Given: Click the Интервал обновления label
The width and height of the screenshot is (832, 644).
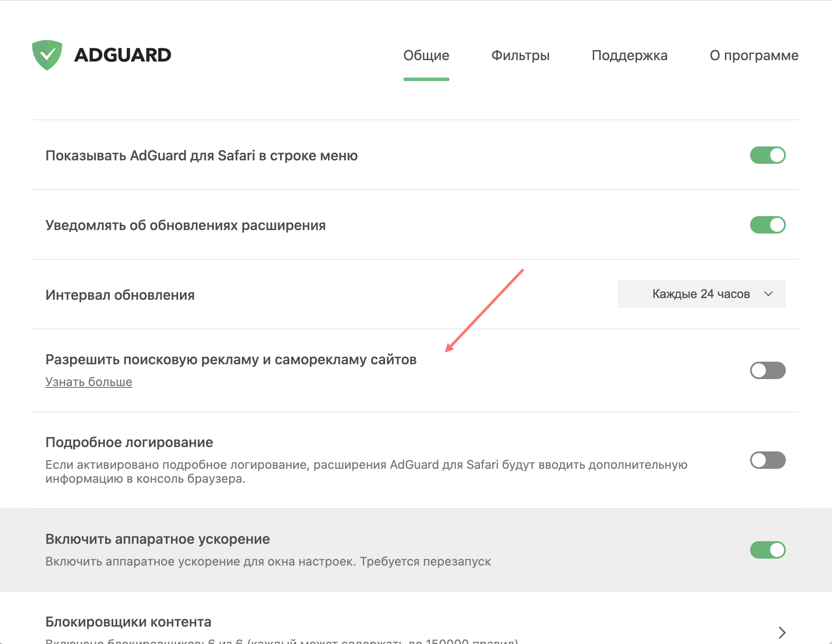Looking at the screenshot, I should (x=120, y=295).
